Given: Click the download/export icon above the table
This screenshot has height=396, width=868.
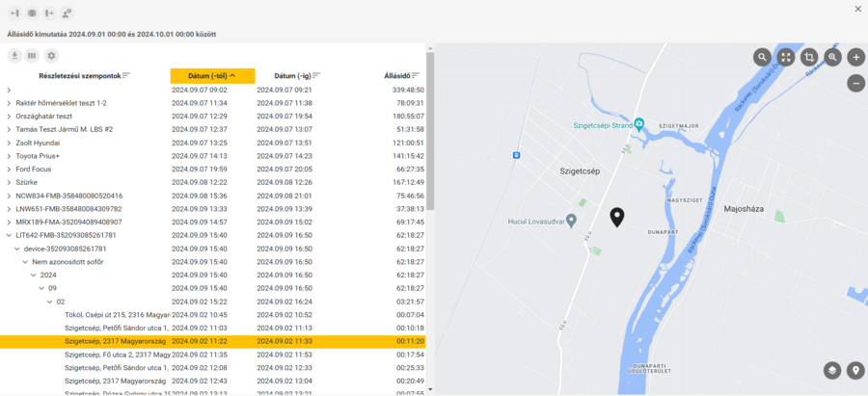Looking at the screenshot, I should tap(14, 56).
